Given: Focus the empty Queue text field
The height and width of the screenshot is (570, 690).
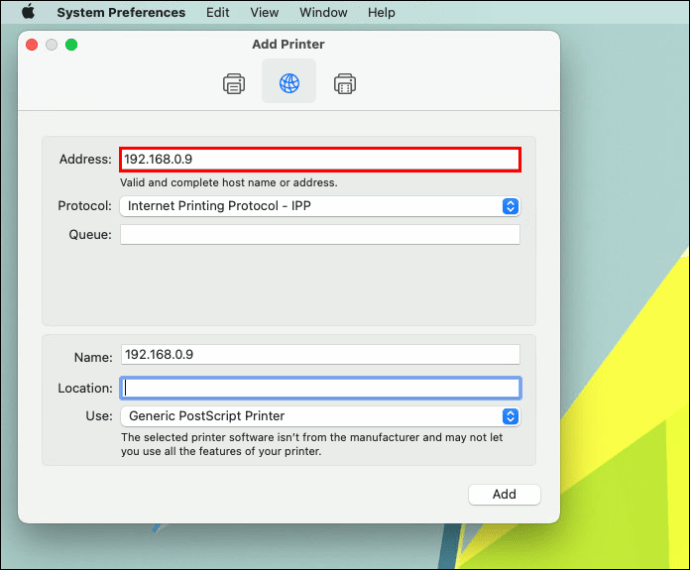Looking at the screenshot, I should tap(319, 235).
